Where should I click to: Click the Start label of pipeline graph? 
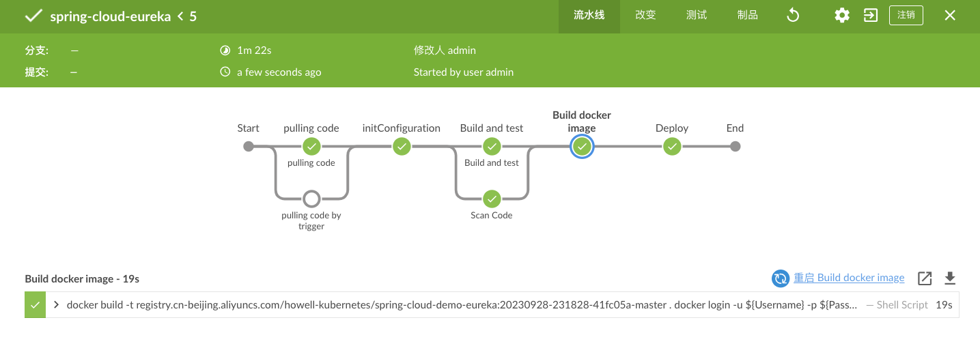point(249,128)
